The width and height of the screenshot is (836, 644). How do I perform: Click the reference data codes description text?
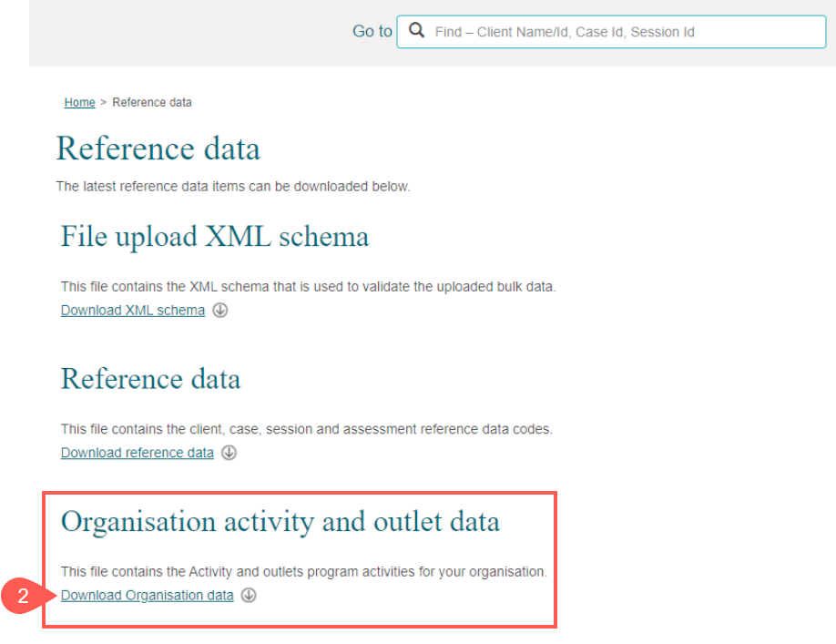[x=306, y=429]
